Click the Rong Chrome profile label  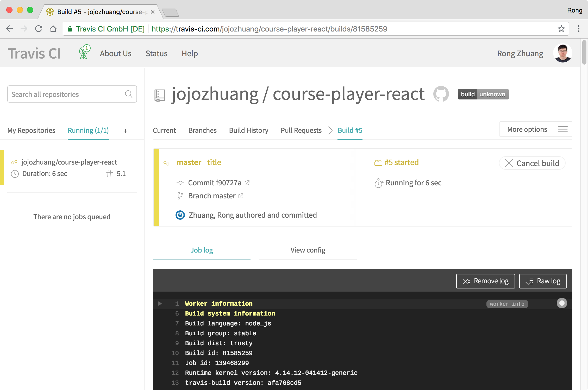[574, 10]
